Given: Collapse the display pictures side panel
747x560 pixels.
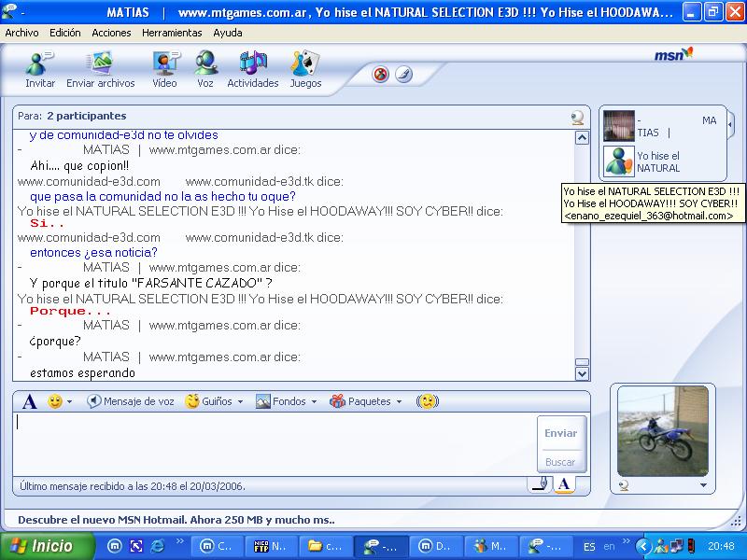Looking at the screenshot, I should click(730, 124).
